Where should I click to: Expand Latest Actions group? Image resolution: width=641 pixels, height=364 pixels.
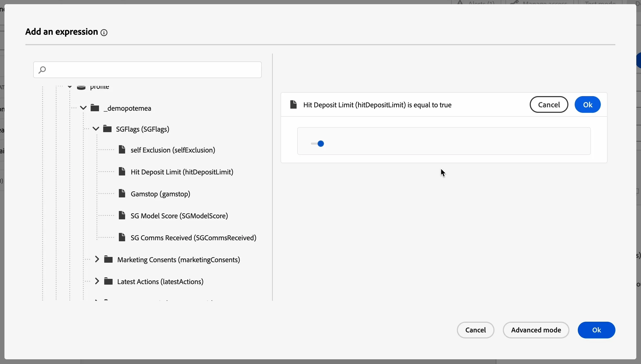(x=97, y=281)
